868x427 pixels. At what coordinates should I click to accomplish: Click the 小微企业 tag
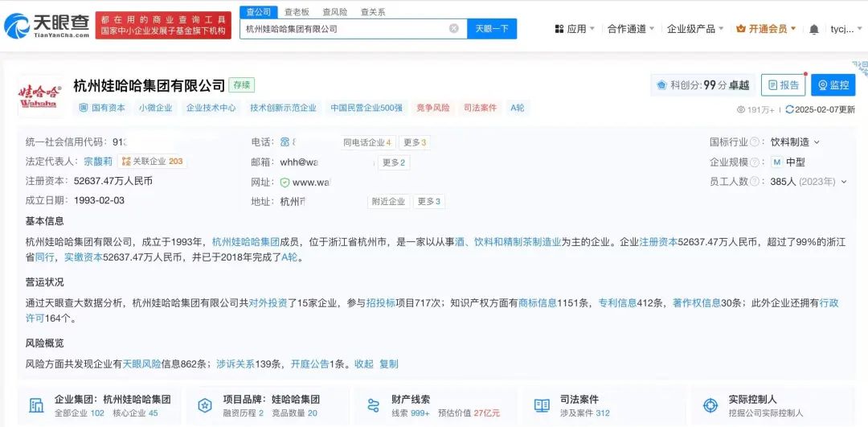[156, 108]
